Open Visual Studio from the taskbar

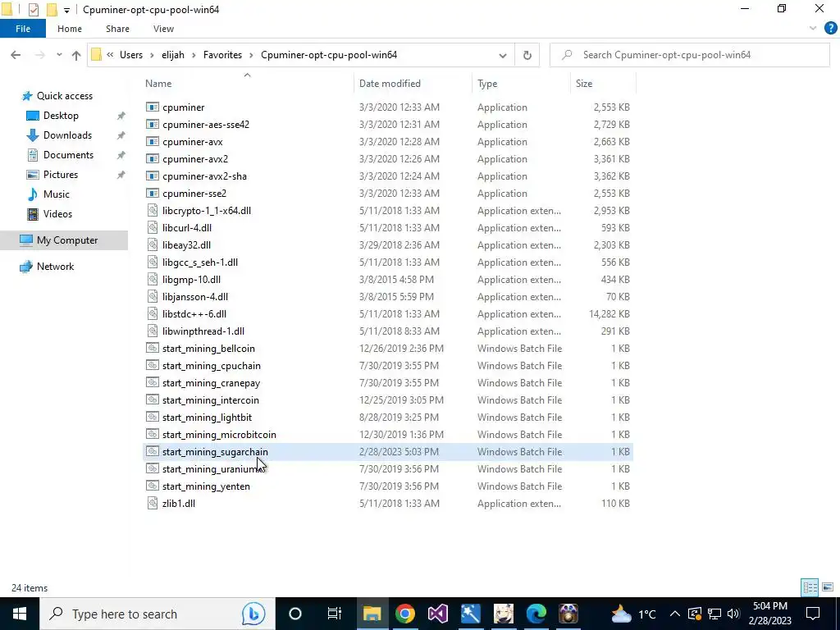(x=438, y=614)
